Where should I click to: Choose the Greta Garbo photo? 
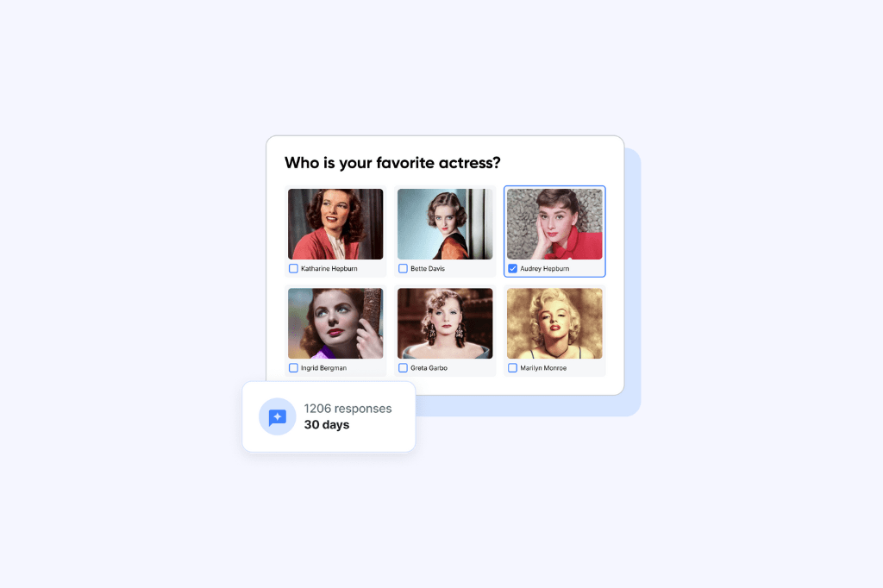click(x=445, y=323)
